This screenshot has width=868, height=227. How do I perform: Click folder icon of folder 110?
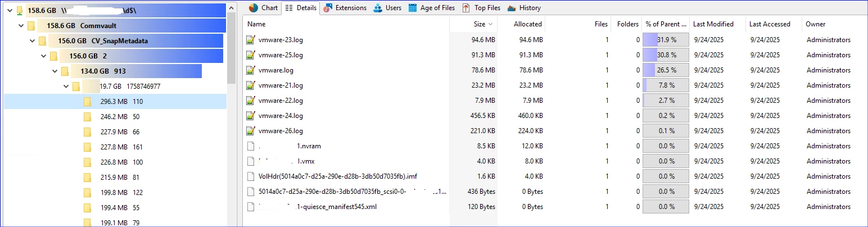pyautogui.click(x=87, y=102)
